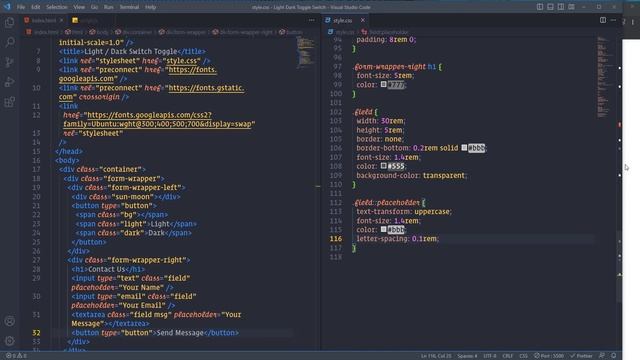Click CRLF end-of-line in status bar
This screenshot has height=360, width=640.
pyautogui.click(x=507, y=356)
